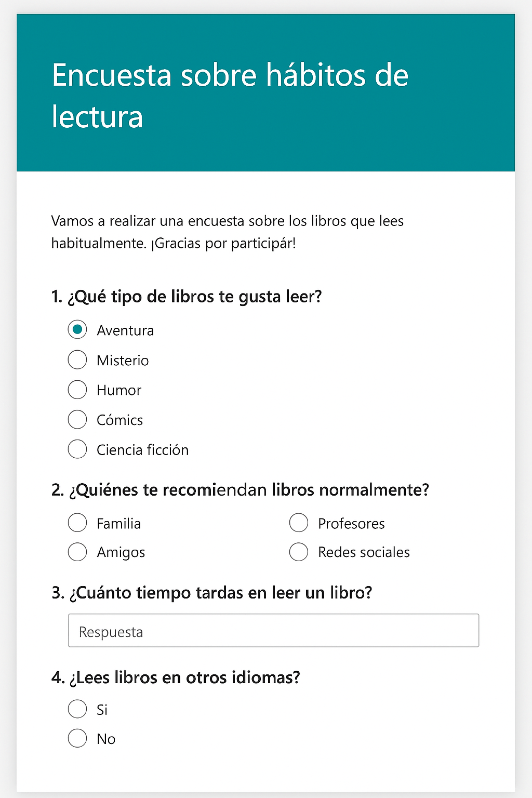Answer Si to reading other languages
This screenshot has height=798, width=532.
(77, 709)
